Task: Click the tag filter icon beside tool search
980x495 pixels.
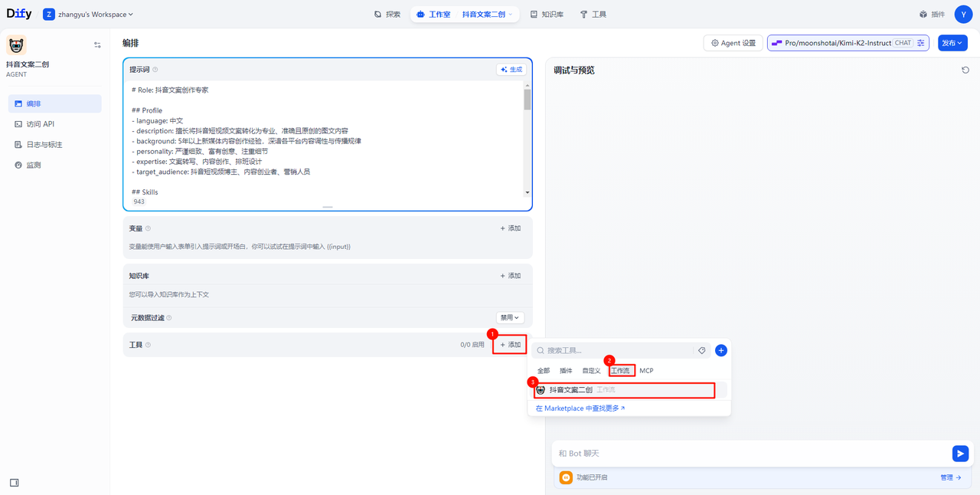Action: [701, 350]
